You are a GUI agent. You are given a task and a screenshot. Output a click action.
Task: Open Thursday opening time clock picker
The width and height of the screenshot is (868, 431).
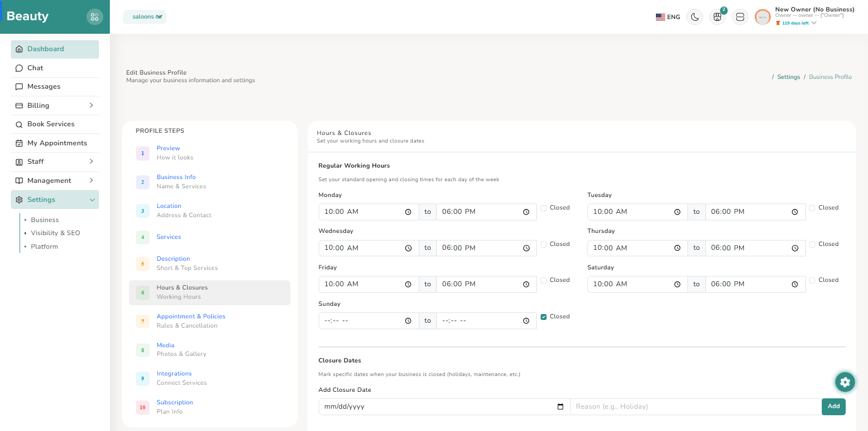[x=677, y=248]
